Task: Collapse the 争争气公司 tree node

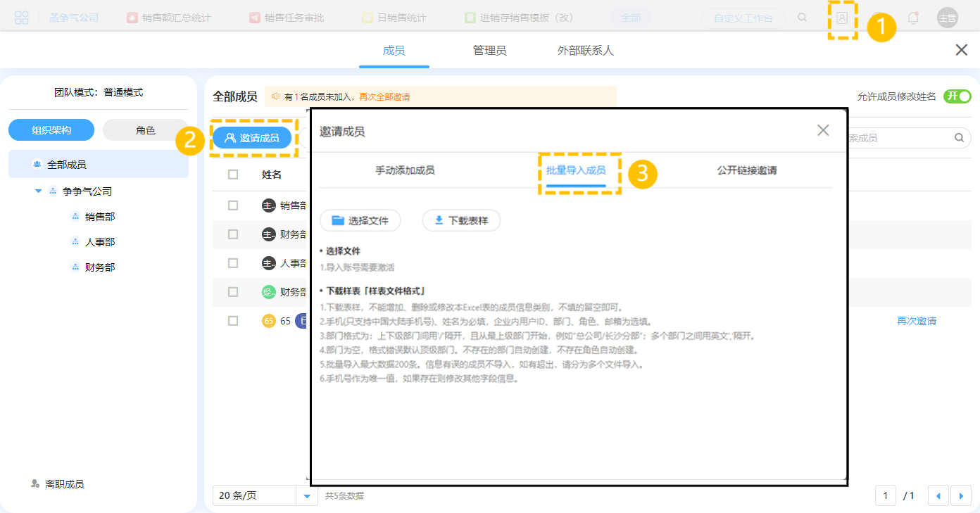Action: (39, 191)
